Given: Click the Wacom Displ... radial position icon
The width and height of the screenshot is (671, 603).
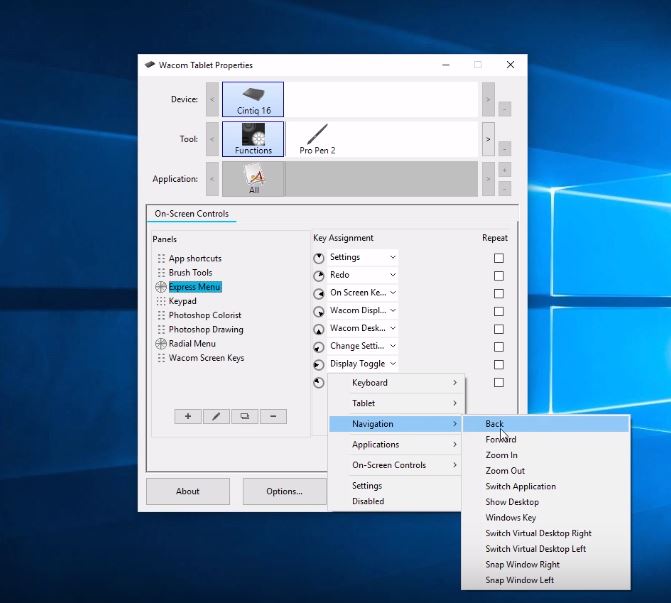Looking at the screenshot, I should 319,312.
